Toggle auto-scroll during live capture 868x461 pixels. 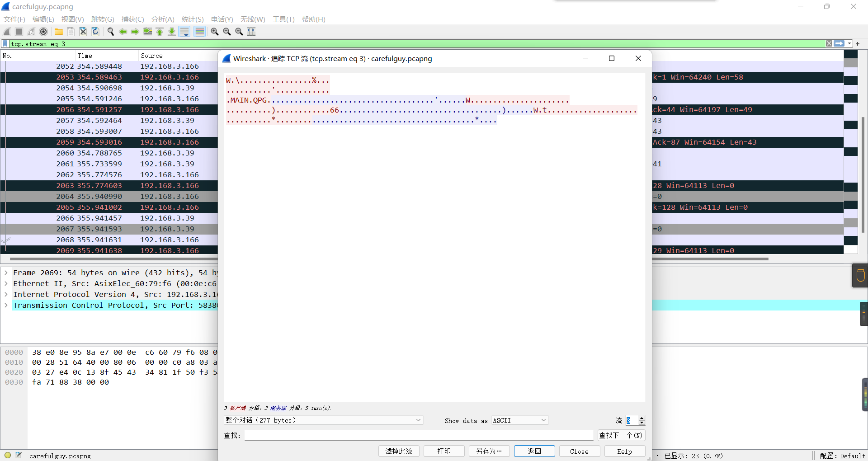(x=184, y=32)
